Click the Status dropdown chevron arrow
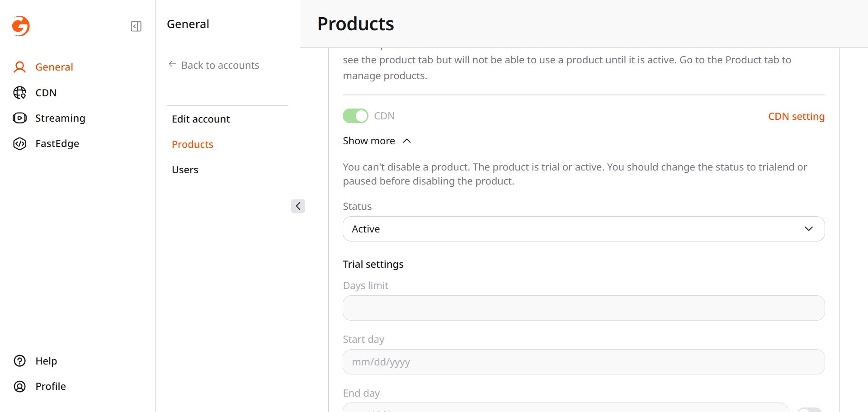This screenshot has height=412, width=868. [x=809, y=229]
